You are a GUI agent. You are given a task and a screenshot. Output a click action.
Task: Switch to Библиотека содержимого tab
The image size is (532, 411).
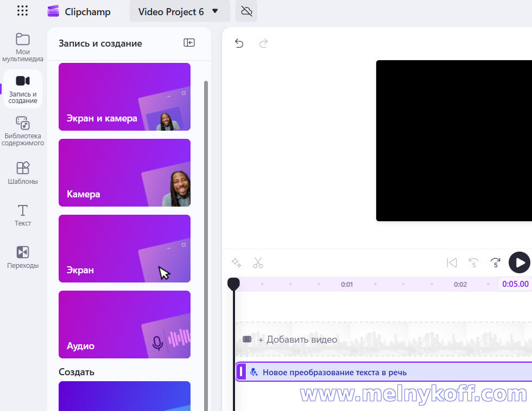[x=23, y=131]
